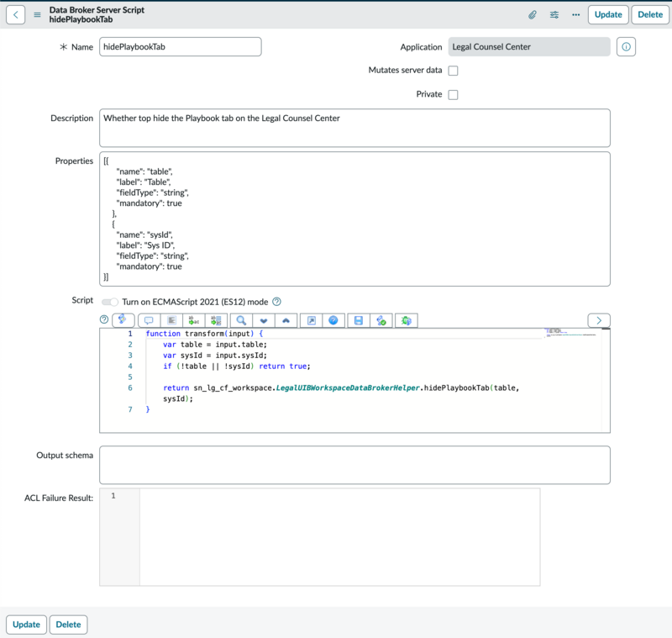Click the 'if (!table || !sysId) return true;' line

(x=237, y=366)
